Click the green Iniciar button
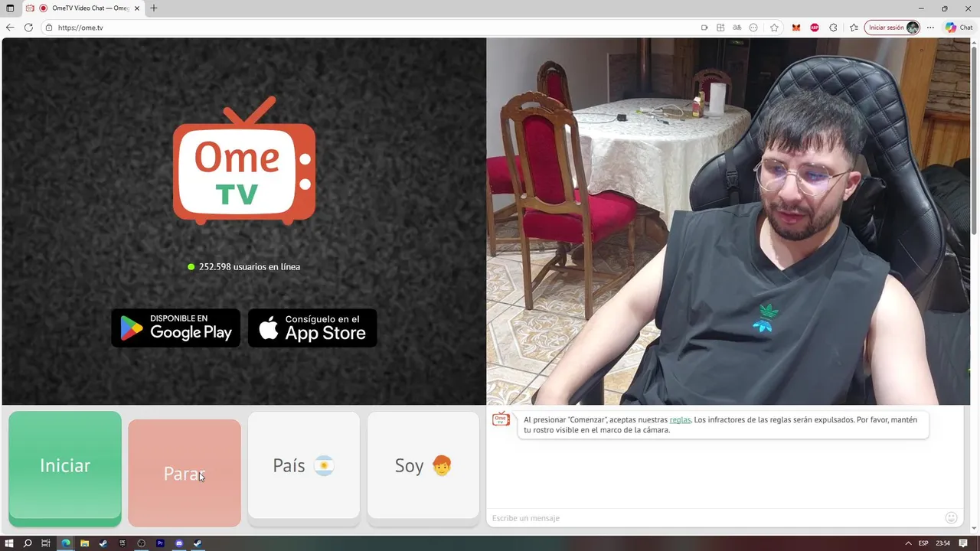This screenshot has width=980, height=551. pos(65,468)
